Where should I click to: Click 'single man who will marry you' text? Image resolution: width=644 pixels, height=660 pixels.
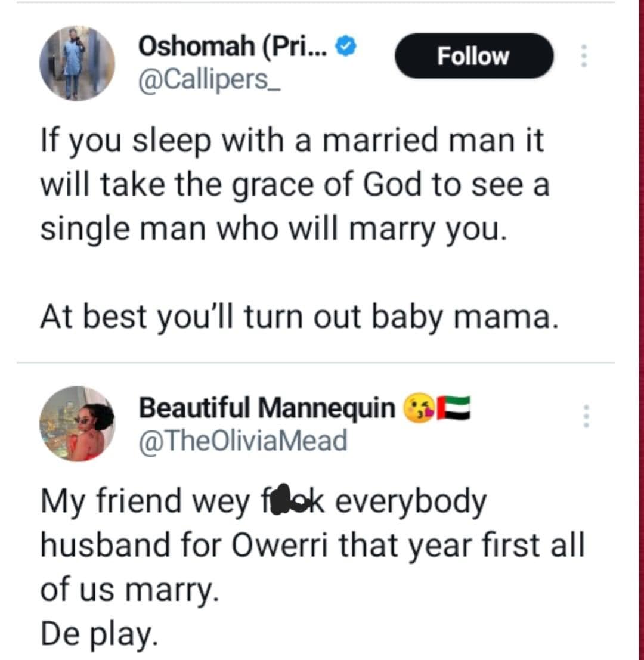coord(273,229)
